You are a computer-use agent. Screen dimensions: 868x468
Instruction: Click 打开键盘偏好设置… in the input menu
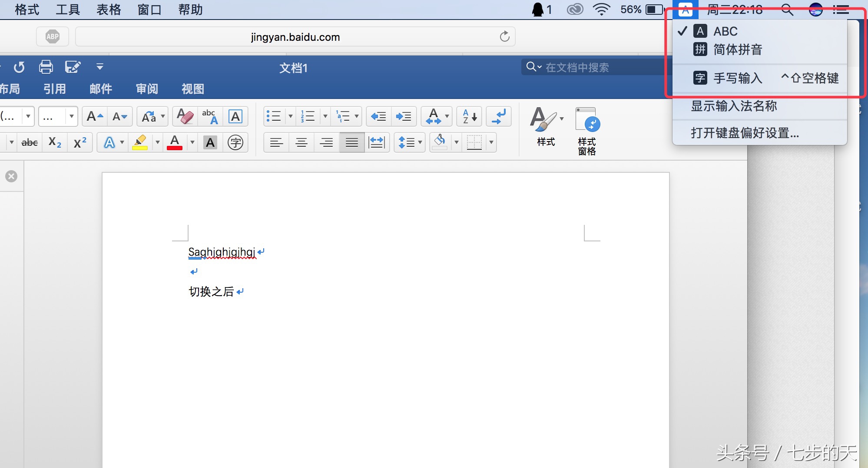click(x=760, y=133)
